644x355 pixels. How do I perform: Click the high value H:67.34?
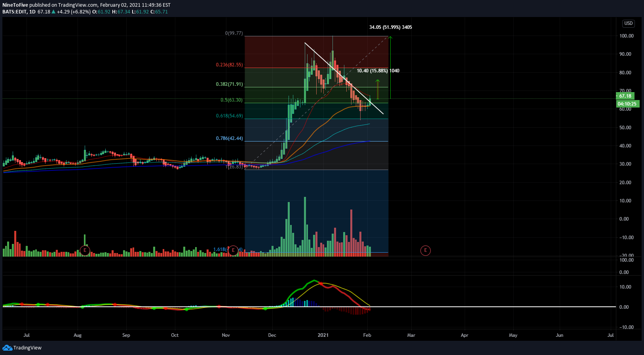[121, 12]
